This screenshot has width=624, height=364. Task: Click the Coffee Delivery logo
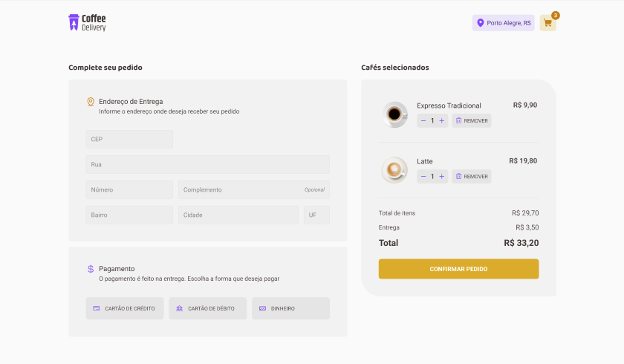point(87,23)
